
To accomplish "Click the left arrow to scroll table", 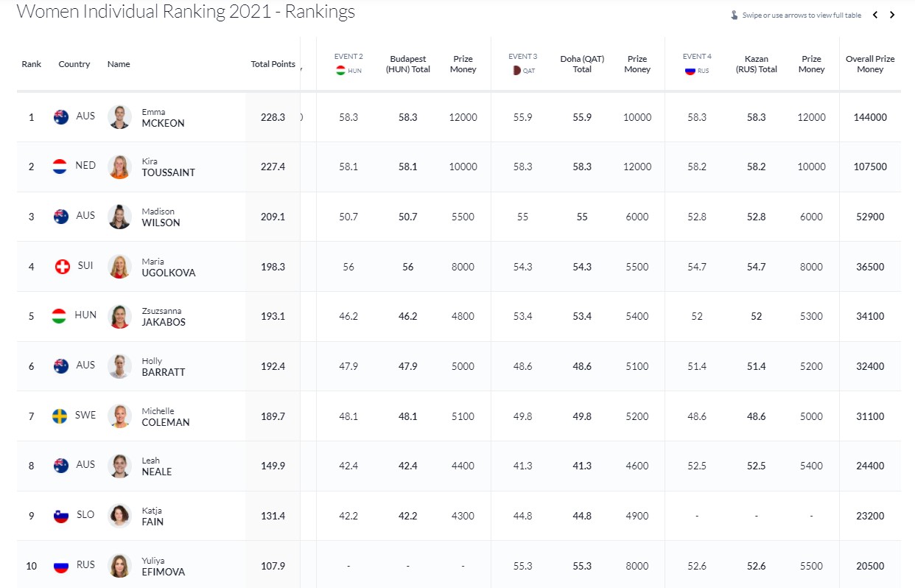I will [x=875, y=15].
